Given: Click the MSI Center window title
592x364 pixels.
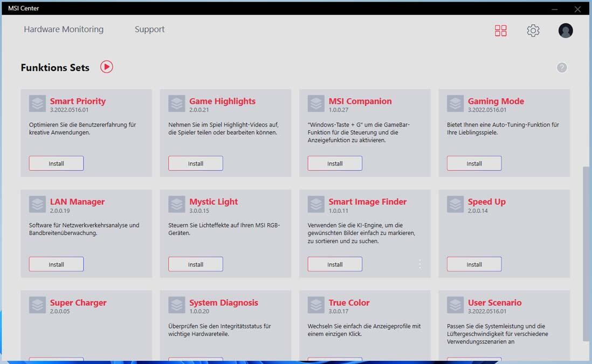Looking at the screenshot, I should coord(23,8).
